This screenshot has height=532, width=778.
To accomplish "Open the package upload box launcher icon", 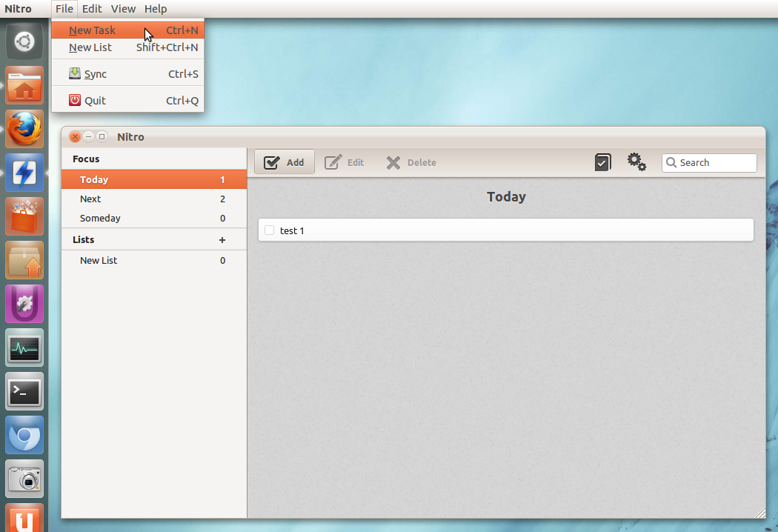I will click(x=24, y=260).
